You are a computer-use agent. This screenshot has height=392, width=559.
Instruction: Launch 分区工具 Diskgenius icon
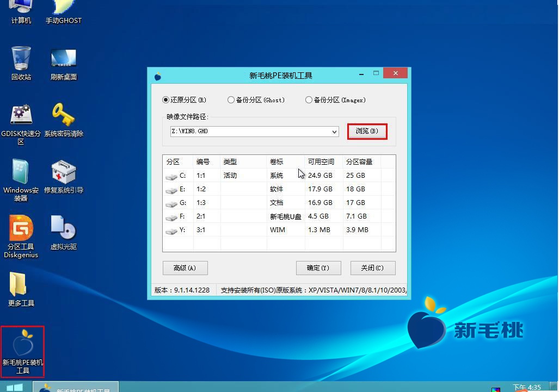pos(21,237)
